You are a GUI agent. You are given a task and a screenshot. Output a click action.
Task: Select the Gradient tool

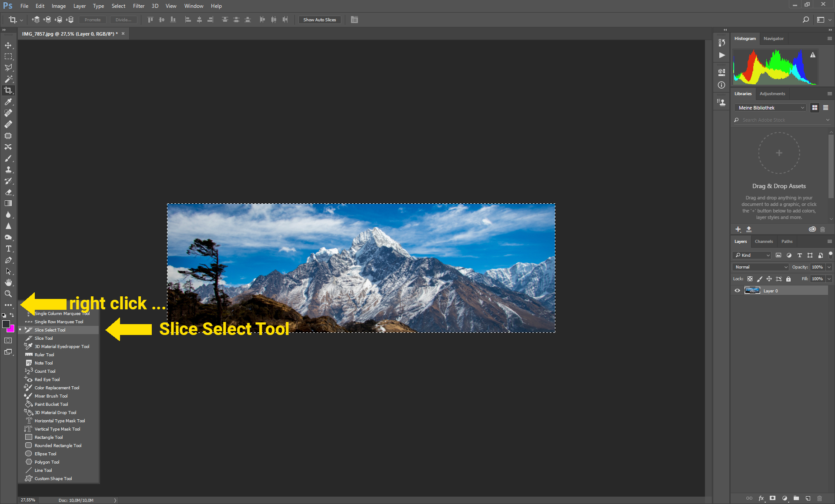pyautogui.click(x=8, y=203)
